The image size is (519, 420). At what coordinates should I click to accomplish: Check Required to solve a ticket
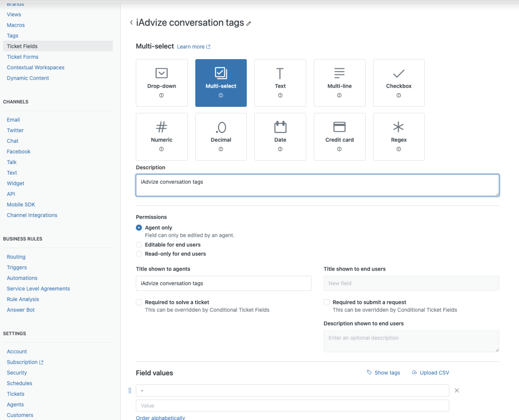139,302
